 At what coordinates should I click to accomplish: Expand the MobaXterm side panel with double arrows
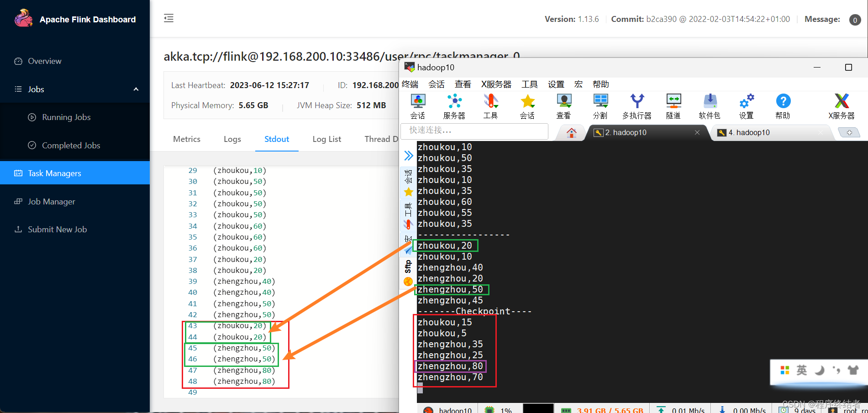409,156
